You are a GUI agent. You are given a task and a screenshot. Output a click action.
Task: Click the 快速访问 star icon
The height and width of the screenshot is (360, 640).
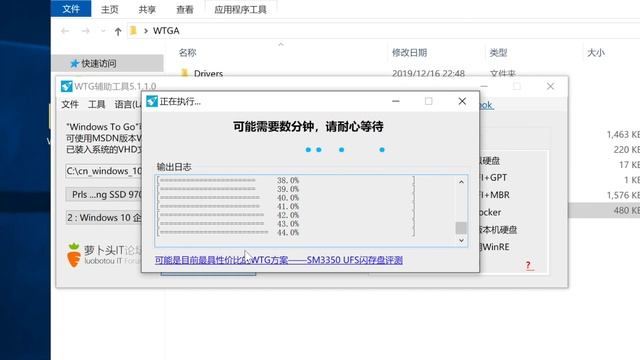[74, 63]
